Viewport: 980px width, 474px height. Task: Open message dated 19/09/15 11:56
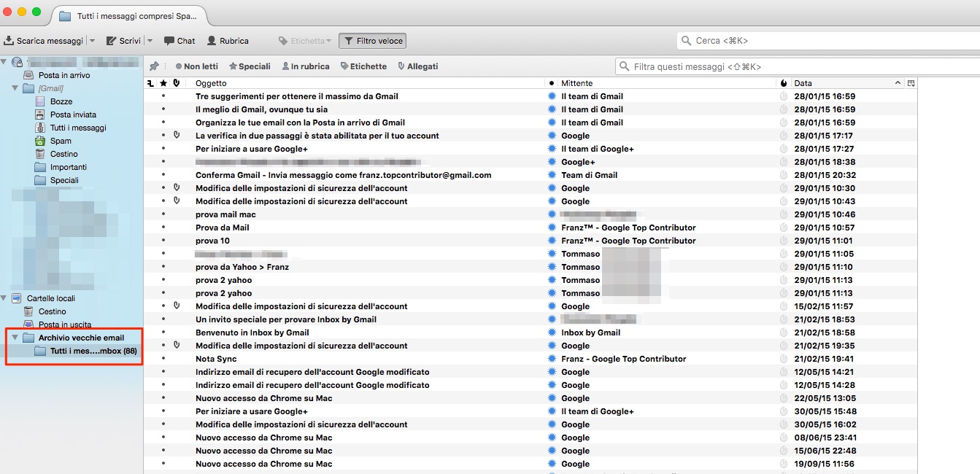[x=530, y=464]
